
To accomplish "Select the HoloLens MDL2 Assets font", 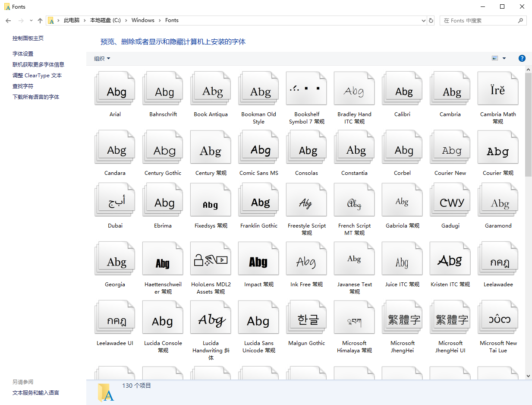I will (211, 258).
